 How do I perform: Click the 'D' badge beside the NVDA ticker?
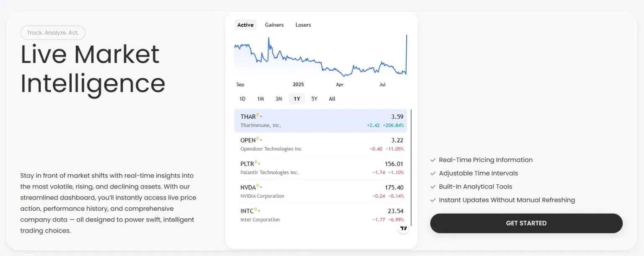[258, 186]
